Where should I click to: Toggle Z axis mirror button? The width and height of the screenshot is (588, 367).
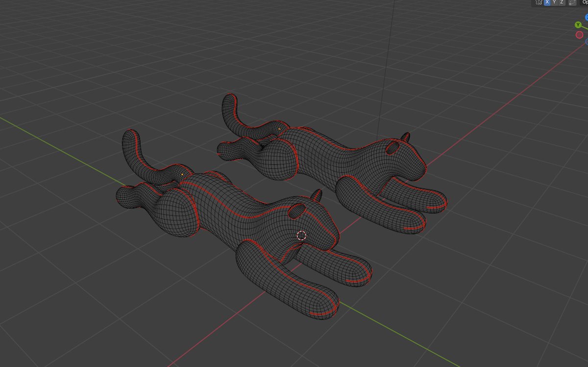562,2
